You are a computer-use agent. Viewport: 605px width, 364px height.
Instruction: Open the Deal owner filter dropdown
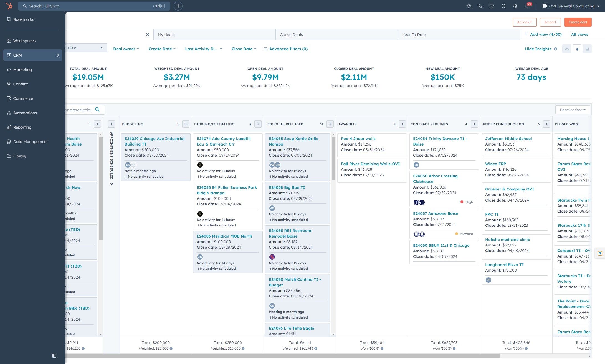pos(126,49)
